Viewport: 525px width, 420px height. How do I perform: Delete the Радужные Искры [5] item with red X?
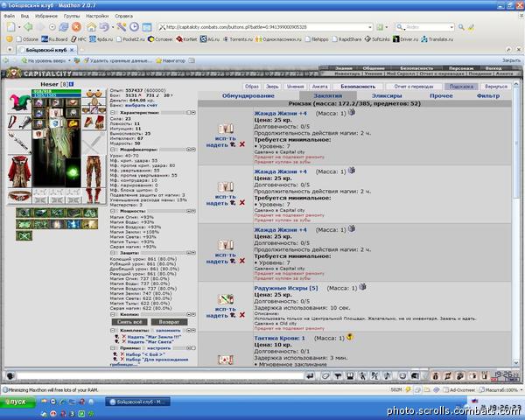tap(242, 315)
